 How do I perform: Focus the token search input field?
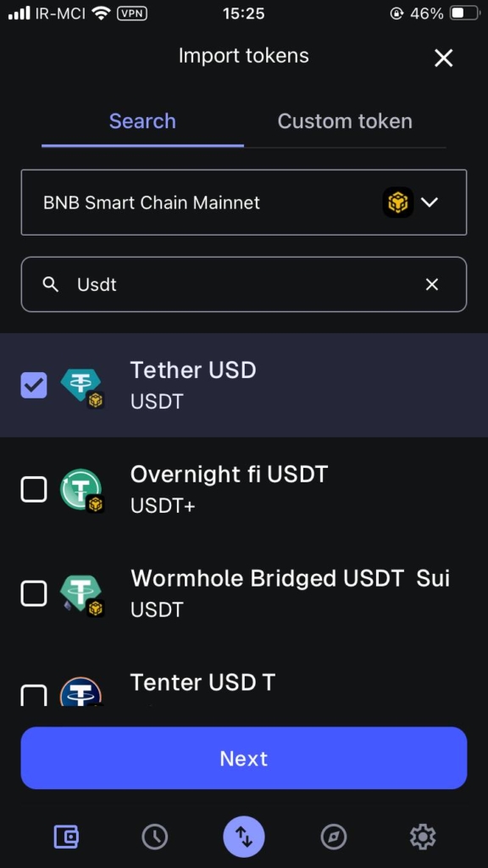pyautogui.click(x=244, y=285)
